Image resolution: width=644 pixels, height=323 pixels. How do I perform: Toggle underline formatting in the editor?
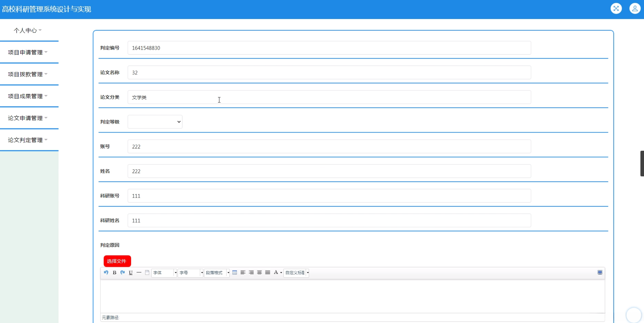(131, 272)
